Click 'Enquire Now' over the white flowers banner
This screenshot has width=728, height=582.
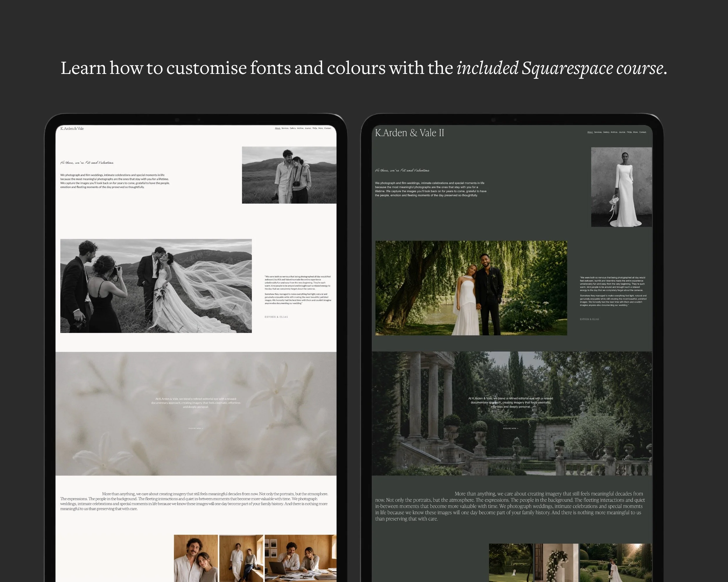pos(196,428)
